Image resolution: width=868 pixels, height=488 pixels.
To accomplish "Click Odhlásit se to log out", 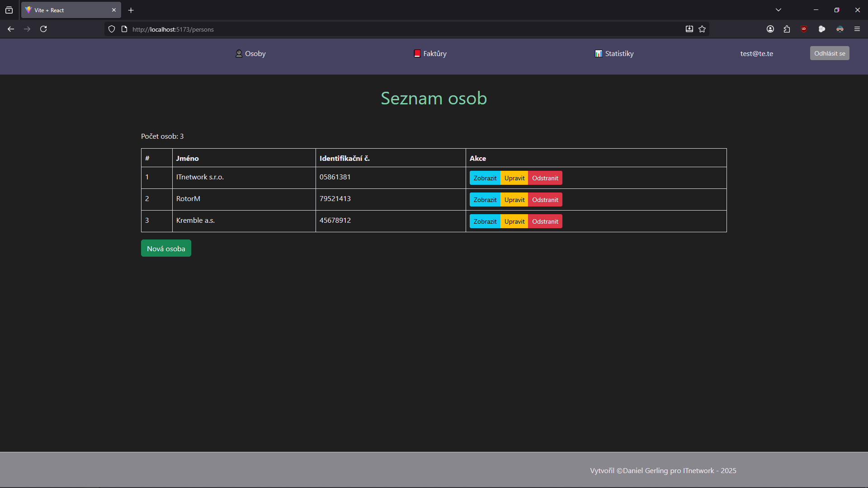I will coord(829,53).
